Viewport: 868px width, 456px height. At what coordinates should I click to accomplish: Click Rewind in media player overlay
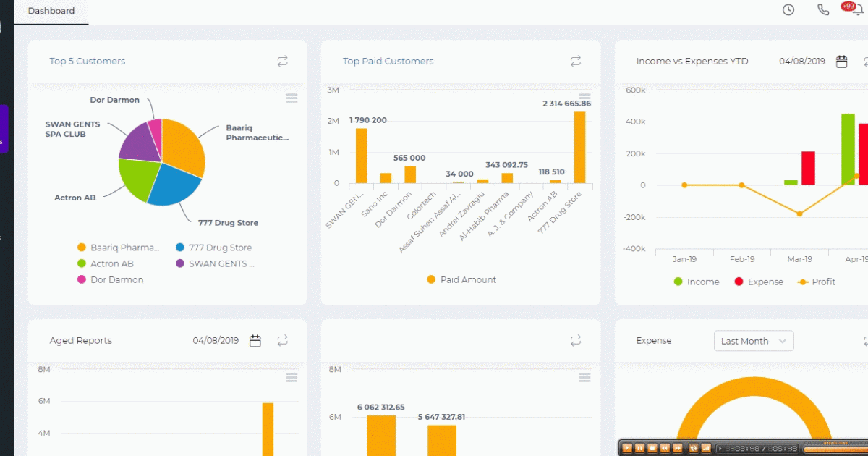tap(665, 448)
